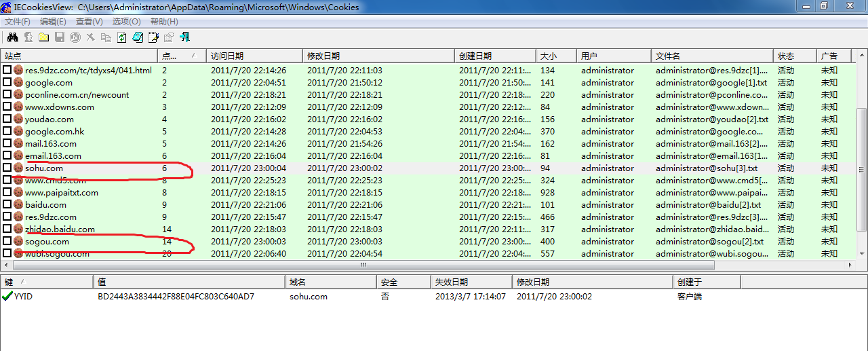Image resolution: width=868 pixels, height=351 pixels.
Task: Click the greyed Properties toolbar icon
Action: pyautogui.click(x=169, y=37)
